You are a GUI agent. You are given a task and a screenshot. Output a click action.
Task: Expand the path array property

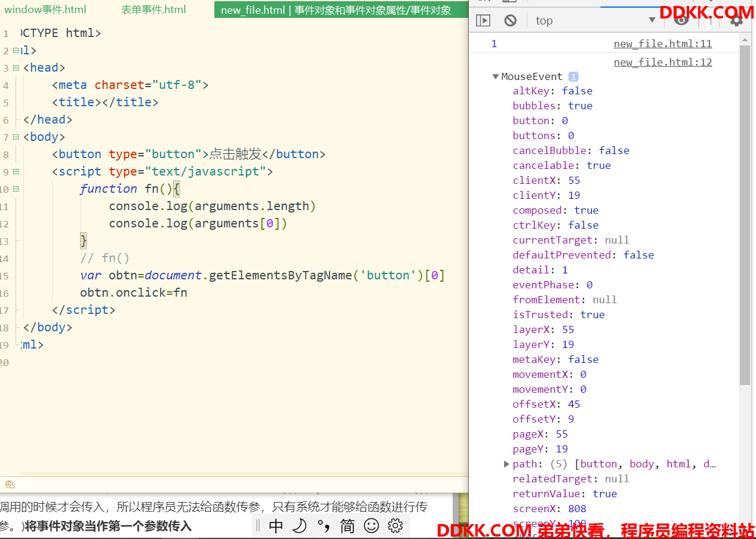[506, 464]
